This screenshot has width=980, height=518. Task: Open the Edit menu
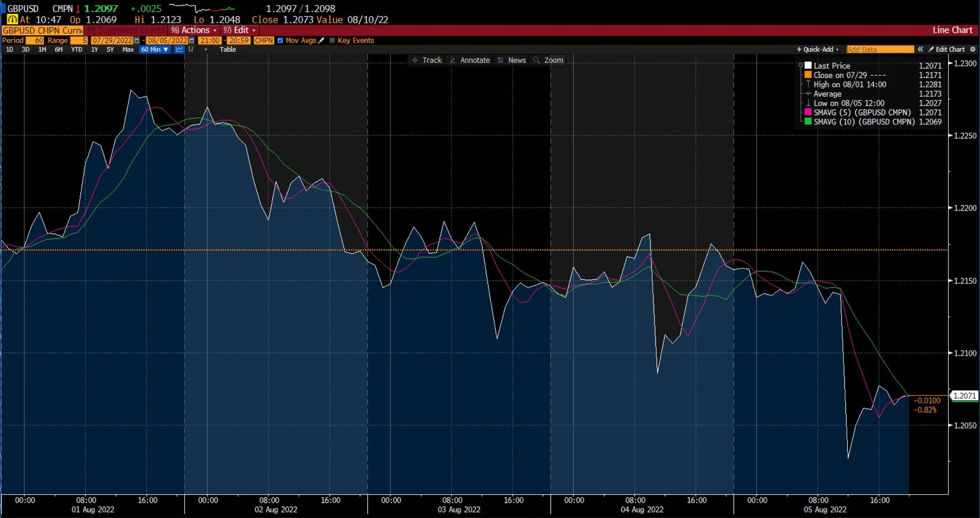240,30
